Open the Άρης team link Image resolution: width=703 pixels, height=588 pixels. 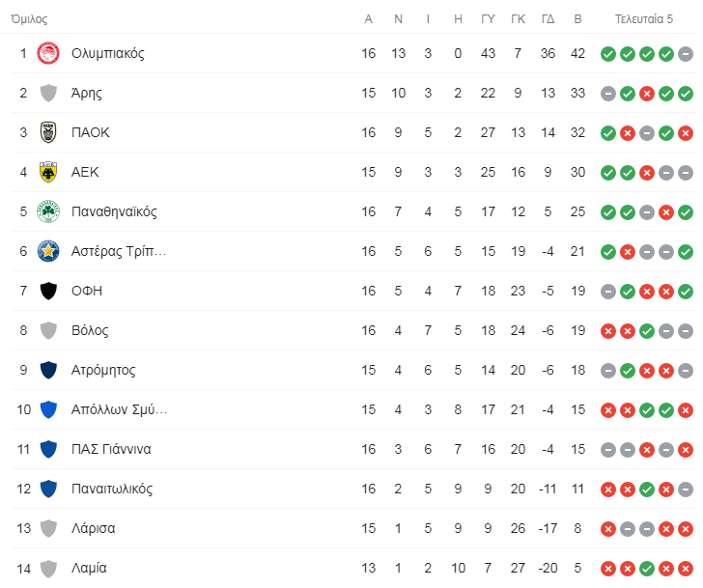(87, 93)
